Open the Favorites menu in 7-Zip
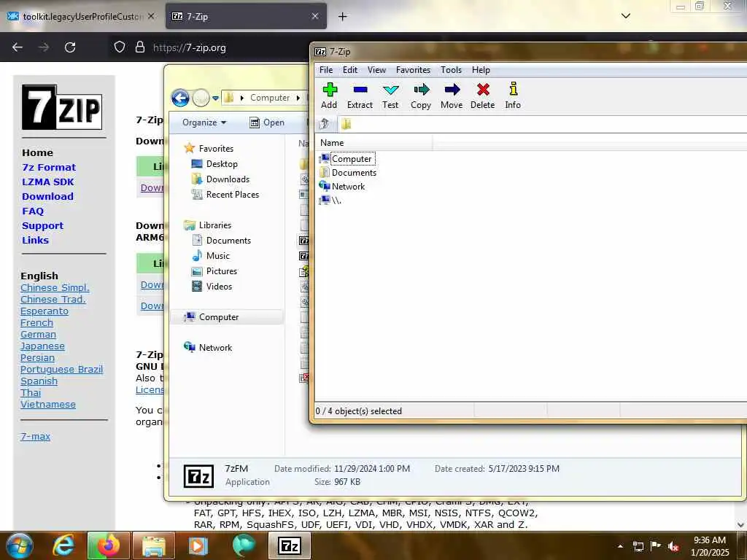The height and width of the screenshot is (560, 747). pyautogui.click(x=413, y=70)
